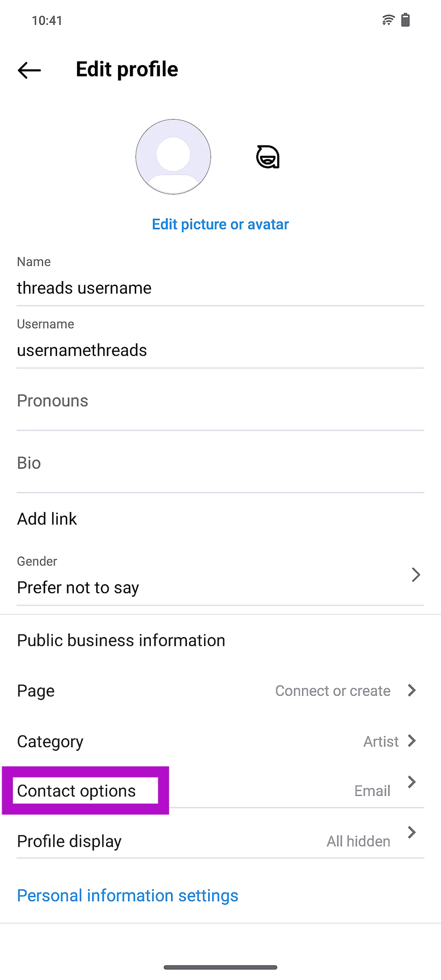Tap the Pronouns field

[220, 401]
